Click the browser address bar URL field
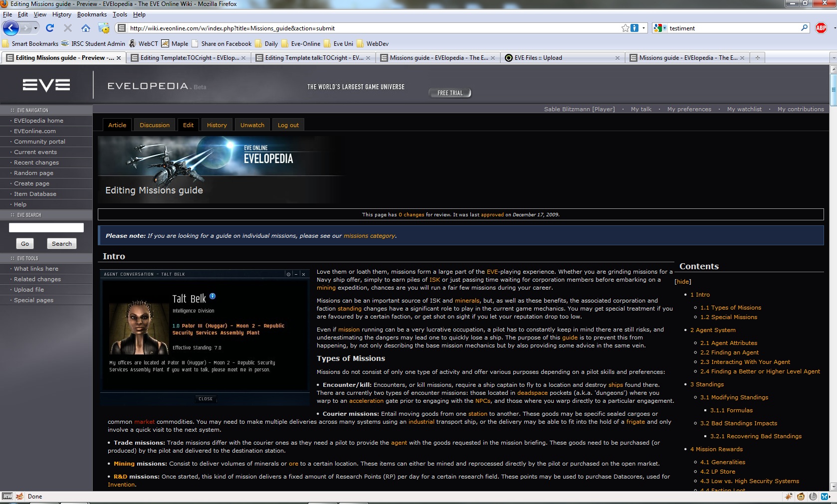This screenshot has height=504, width=837. click(374, 28)
